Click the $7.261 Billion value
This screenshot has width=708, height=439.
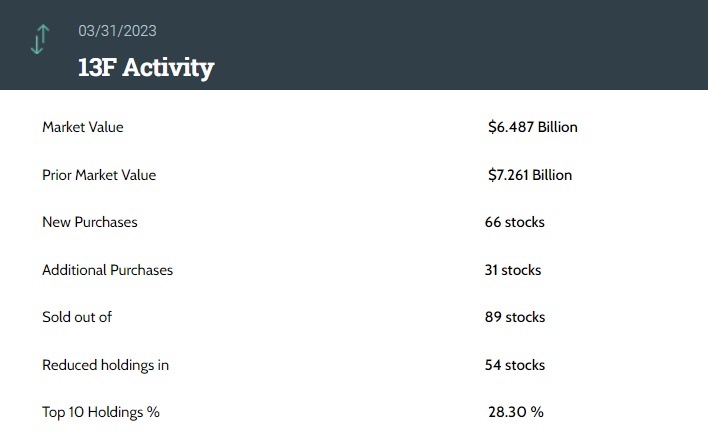pyautogui.click(x=530, y=175)
